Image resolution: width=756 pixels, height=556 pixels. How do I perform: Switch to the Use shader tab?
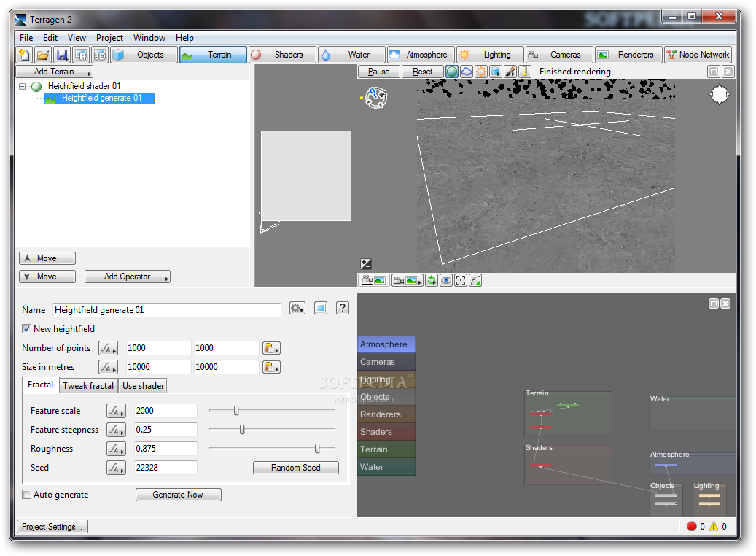pyautogui.click(x=143, y=386)
